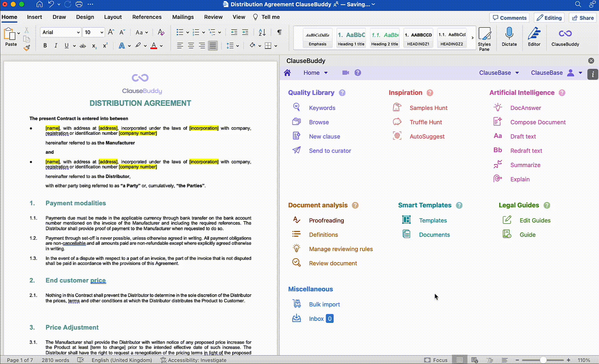Click the New clause icon
Image resolution: width=599 pixels, height=364 pixels.
tap(296, 136)
